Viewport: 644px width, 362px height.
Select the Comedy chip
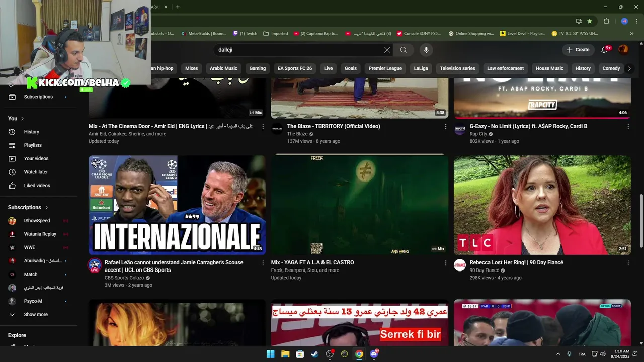click(611, 68)
